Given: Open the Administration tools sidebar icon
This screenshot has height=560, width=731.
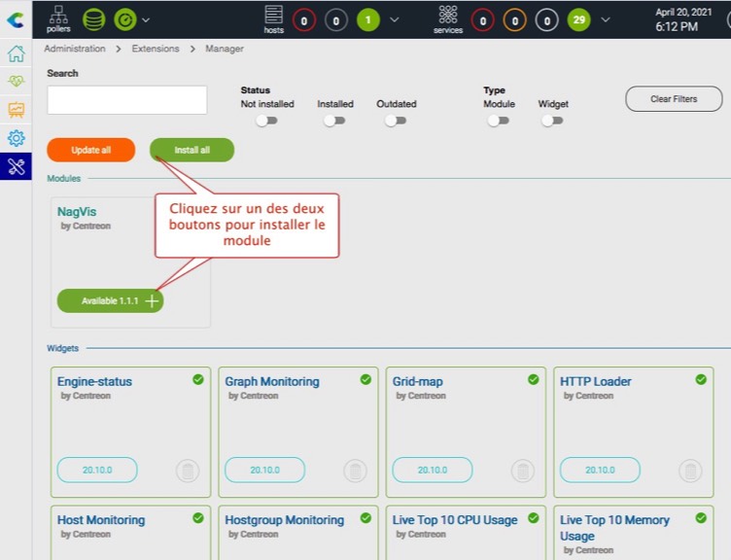Looking at the screenshot, I should (16, 166).
